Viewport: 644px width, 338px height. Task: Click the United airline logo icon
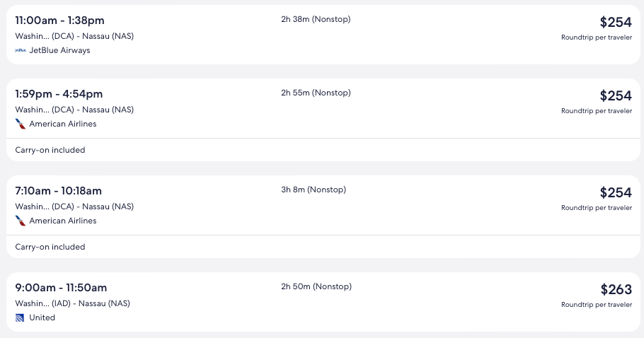21,317
